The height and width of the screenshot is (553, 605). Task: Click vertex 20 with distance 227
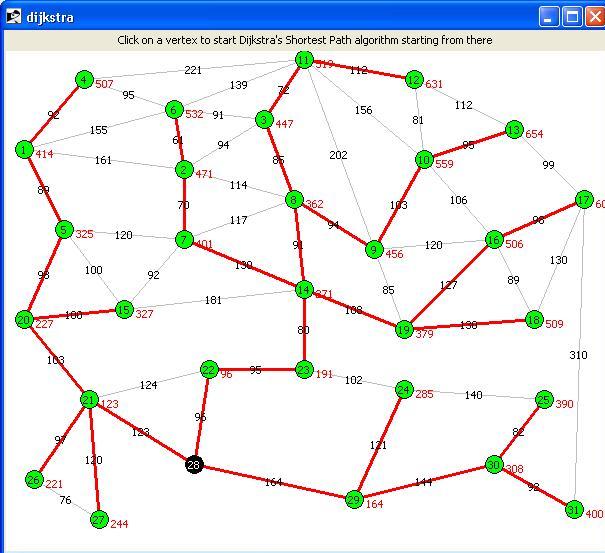[x=24, y=320]
